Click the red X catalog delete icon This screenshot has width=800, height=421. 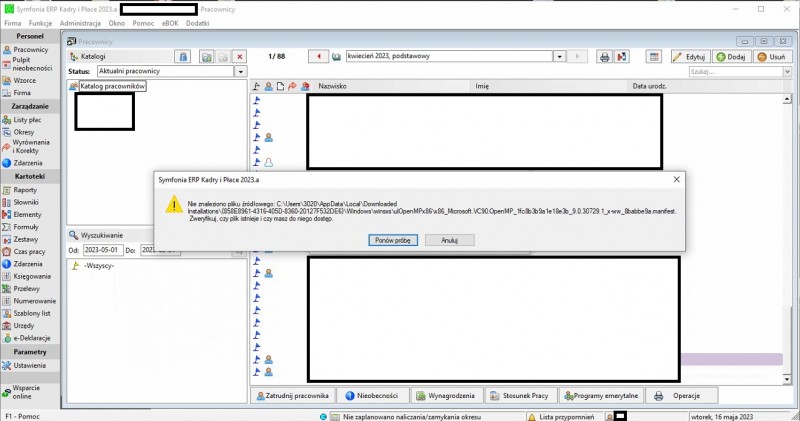pyautogui.click(x=239, y=57)
